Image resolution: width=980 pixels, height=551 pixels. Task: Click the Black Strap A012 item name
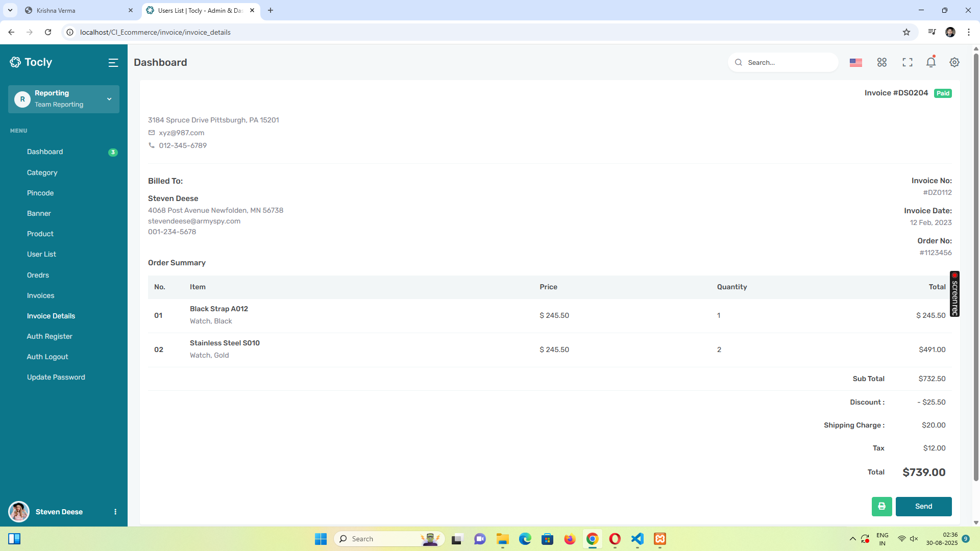coord(219,309)
